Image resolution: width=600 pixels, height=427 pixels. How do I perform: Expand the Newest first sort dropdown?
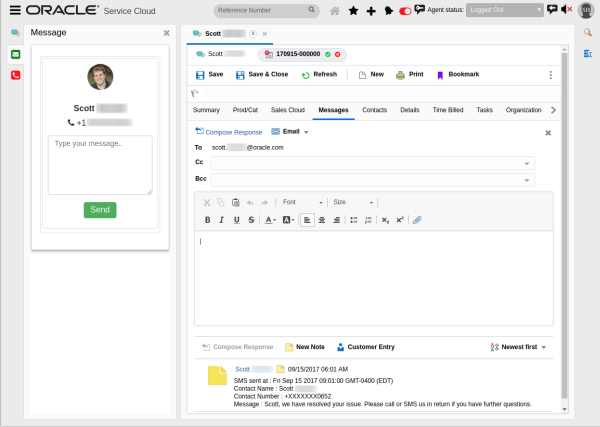(518, 347)
